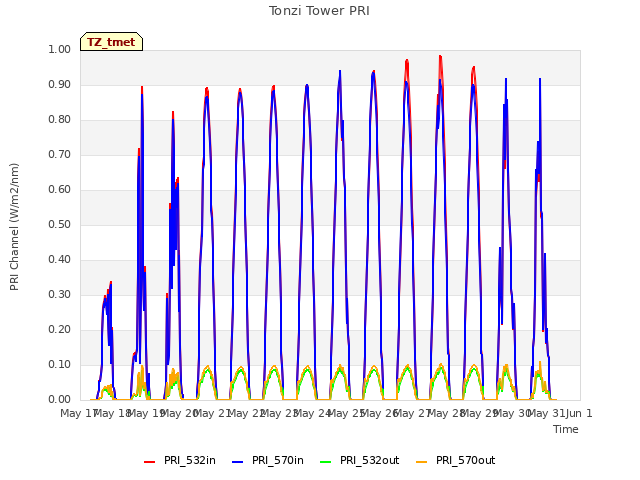Screen dimensions: 640x480
Task: Click the Tonzi Tower PRI chart title
Action: coord(319,11)
